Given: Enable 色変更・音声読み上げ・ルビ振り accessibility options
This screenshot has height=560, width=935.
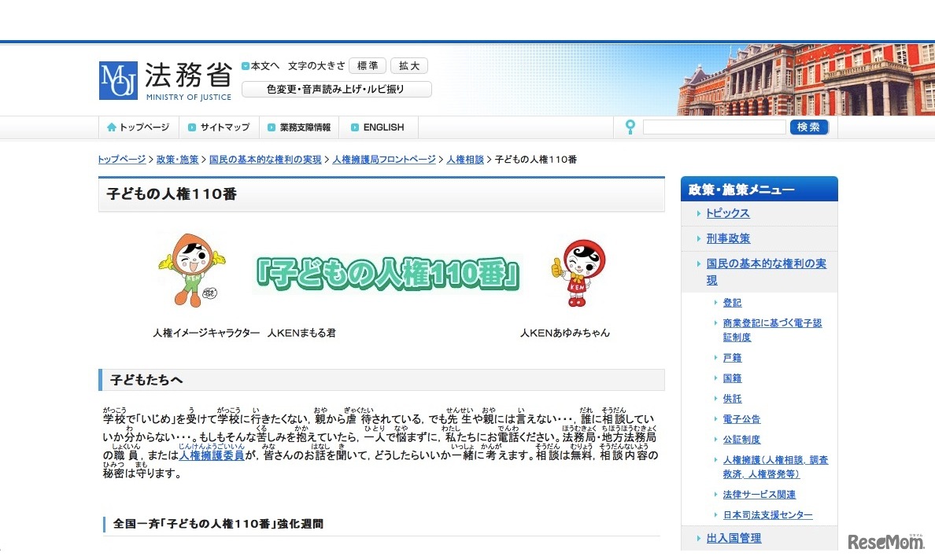Looking at the screenshot, I should point(336,89).
